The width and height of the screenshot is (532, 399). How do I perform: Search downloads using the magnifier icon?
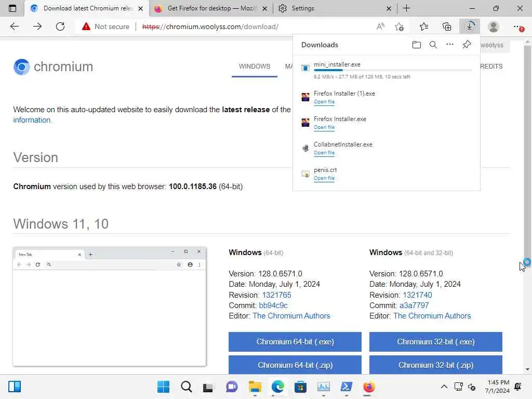click(x=433, y=45)
